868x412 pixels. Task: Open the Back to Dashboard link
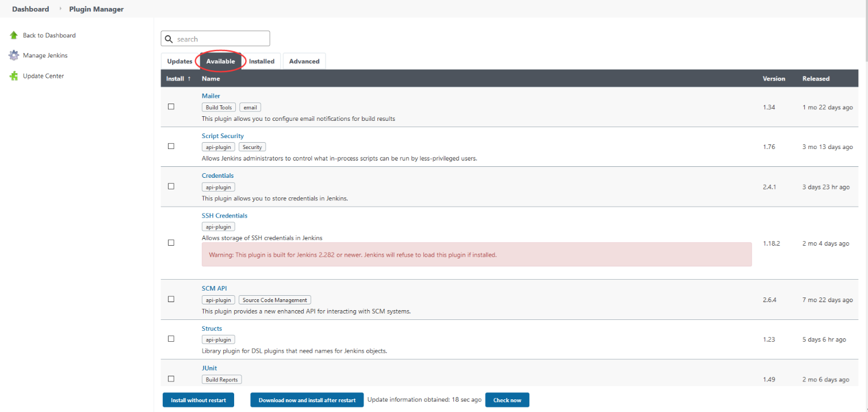(49, 36)
